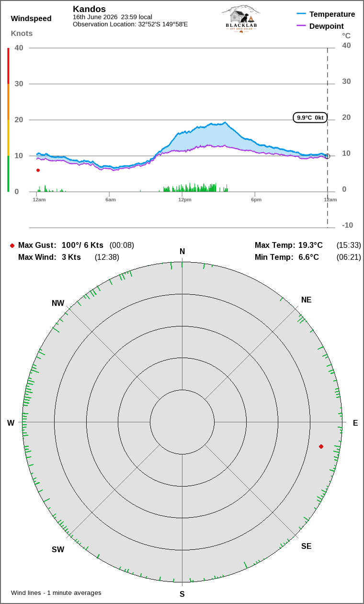
Task: Click the 6am time axis label
Action: point(111,199)
